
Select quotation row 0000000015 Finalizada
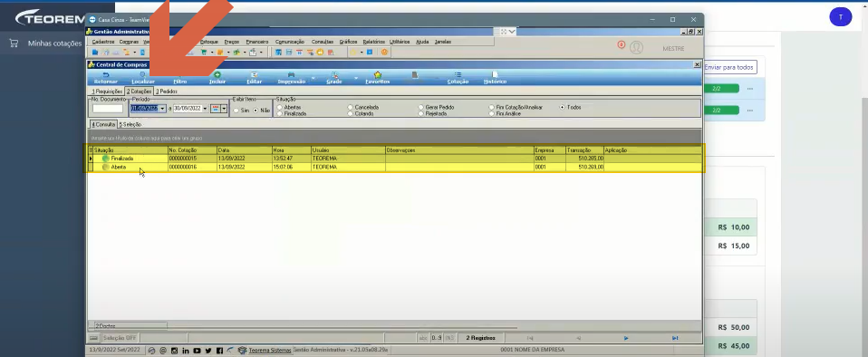(x=396, y=159)
